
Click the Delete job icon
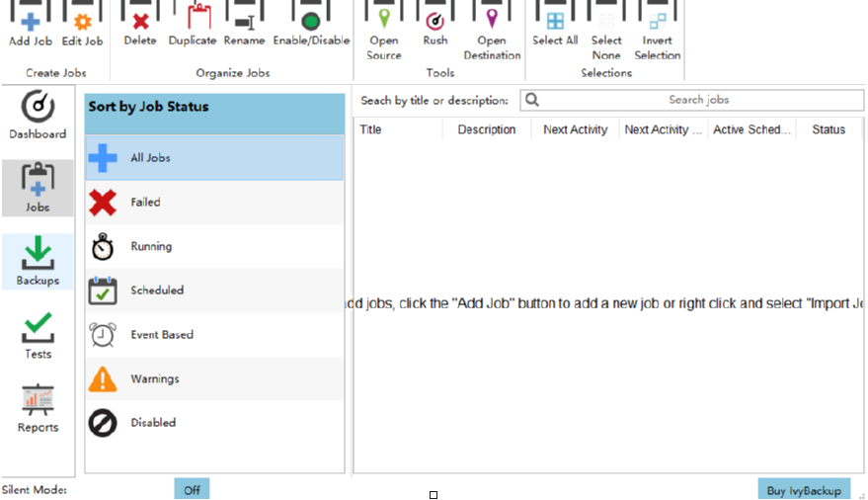point(140,25)
